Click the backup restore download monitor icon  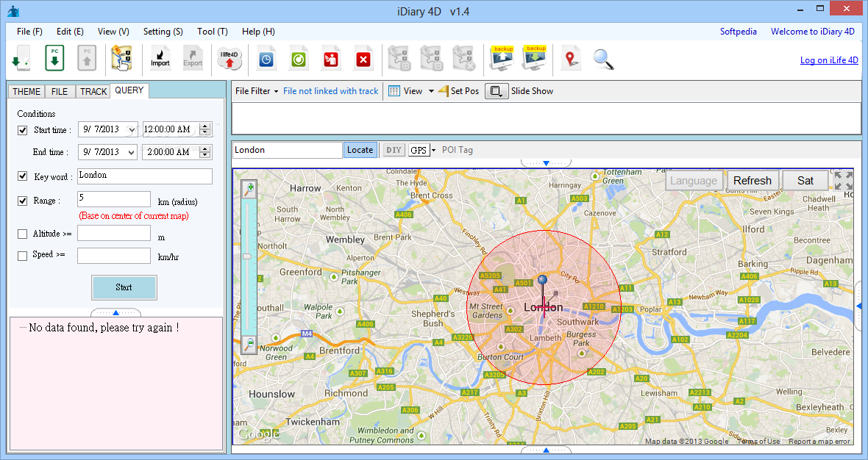pos(535,59)
